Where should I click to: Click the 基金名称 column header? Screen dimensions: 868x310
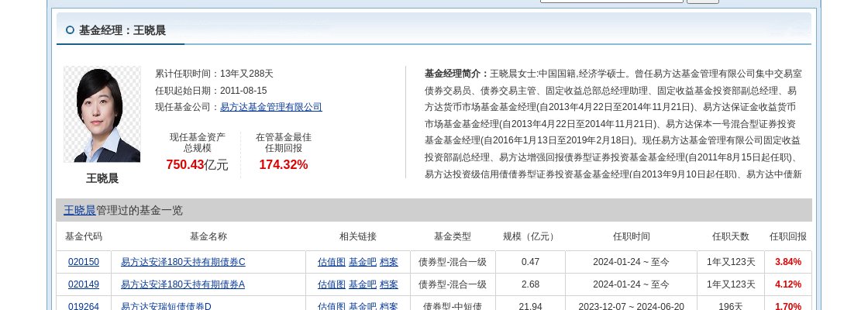208,236
